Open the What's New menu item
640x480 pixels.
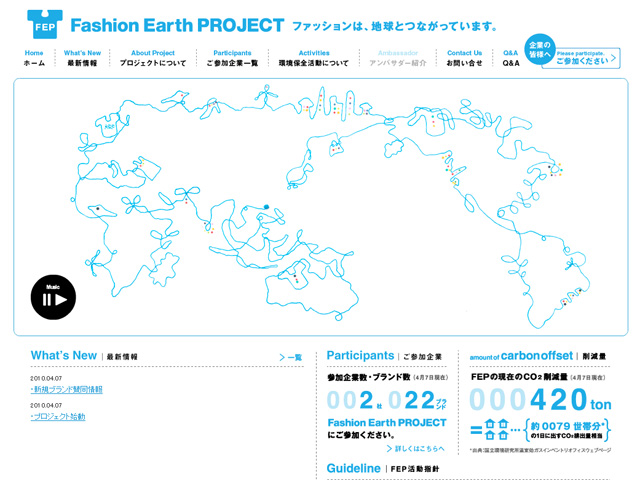point(82,58)
